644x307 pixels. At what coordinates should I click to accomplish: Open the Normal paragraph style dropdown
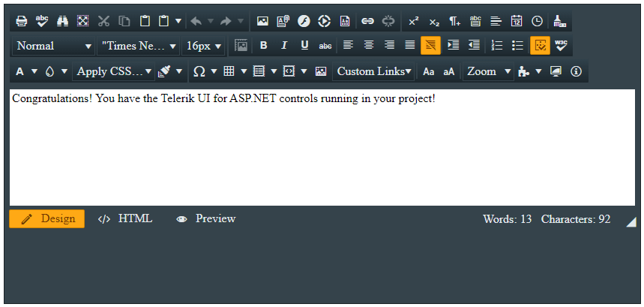click(53, 46)
